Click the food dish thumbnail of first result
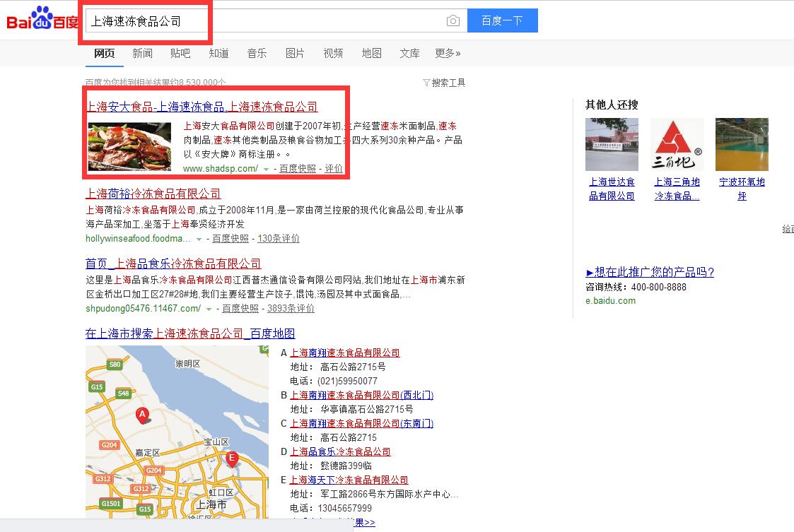Screen dimensions: 794x532 click(x=129, y=146)
